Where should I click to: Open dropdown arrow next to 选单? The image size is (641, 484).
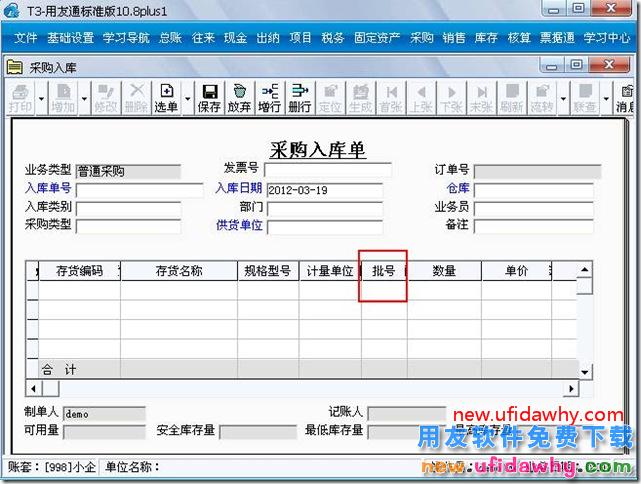click(188, 99)
